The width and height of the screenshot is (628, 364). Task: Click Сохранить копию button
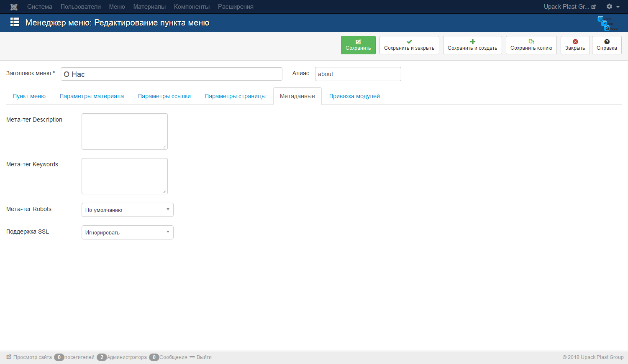pos(531,45)
